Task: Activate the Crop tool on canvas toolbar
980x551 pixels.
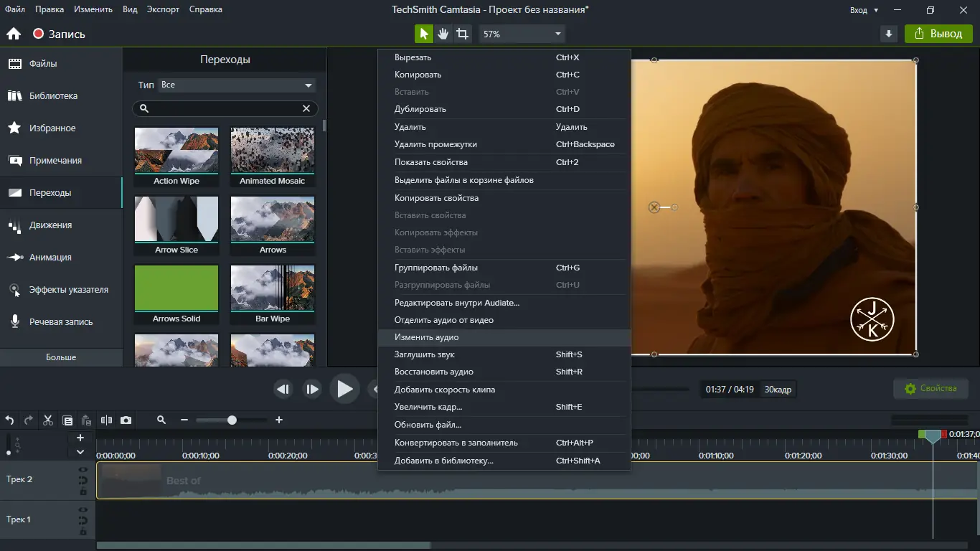Action: click(x=463, y=34)
